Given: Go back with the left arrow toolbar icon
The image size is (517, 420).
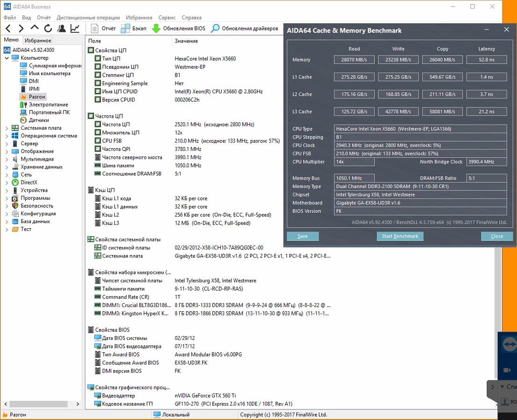Looking at the screenshot, I should click(x=8, y=28).
